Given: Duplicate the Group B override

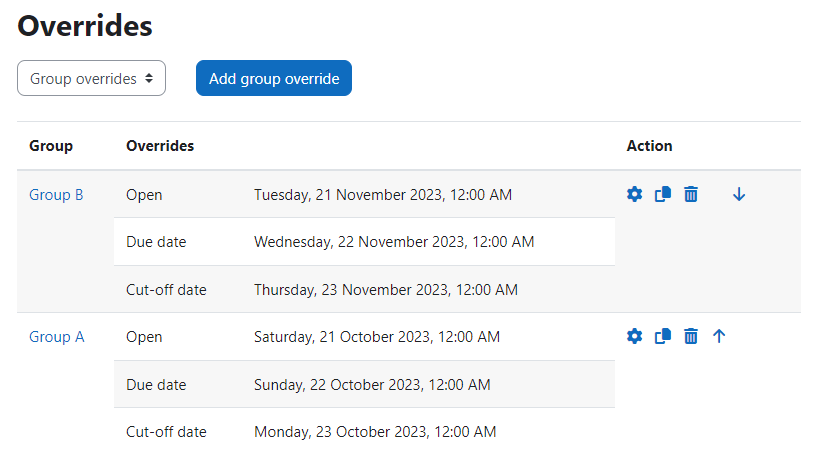Looking at the screenshot, I should 663,194.
